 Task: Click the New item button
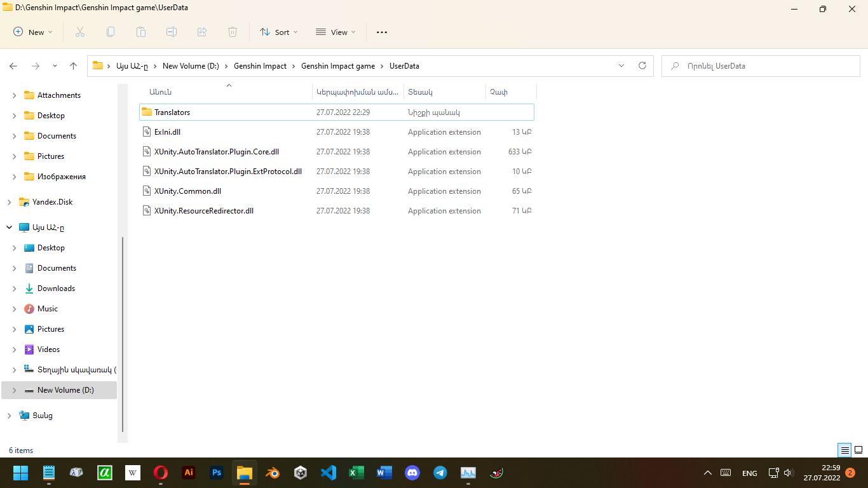point(33,32)
